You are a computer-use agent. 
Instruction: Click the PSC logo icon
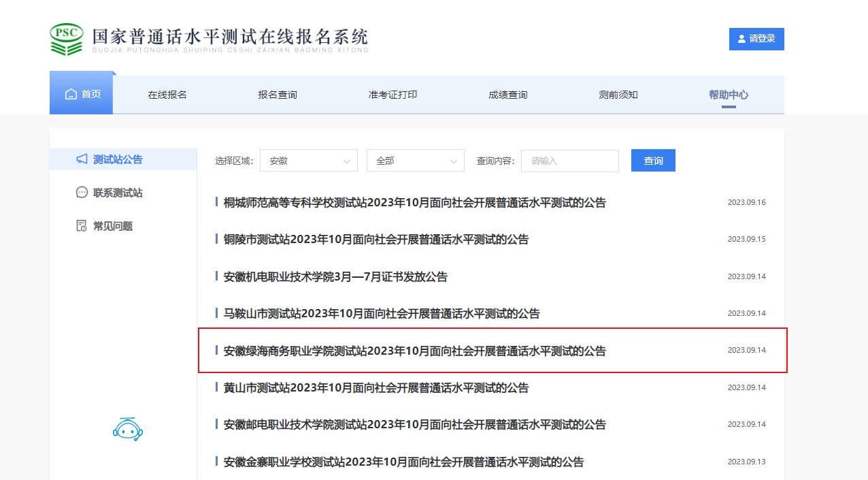point(67,39)
